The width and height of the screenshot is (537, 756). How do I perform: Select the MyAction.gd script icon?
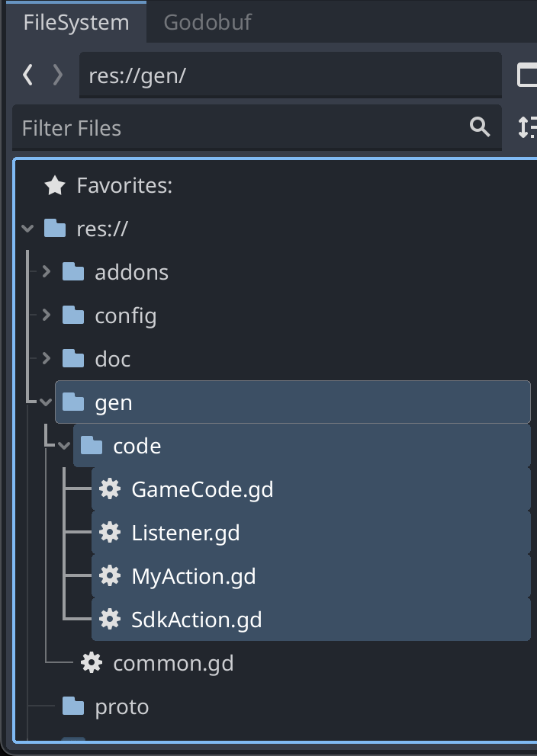[109, 576]
